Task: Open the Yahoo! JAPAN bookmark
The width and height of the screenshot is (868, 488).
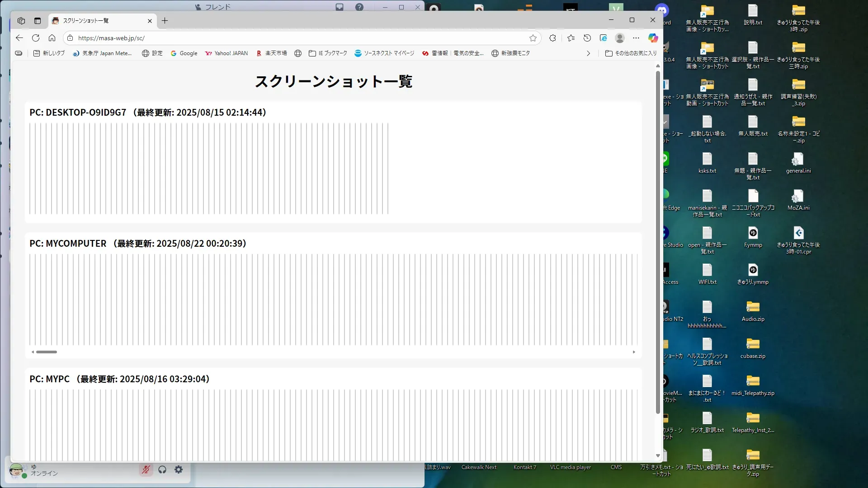Action: (x=226, y=53)
